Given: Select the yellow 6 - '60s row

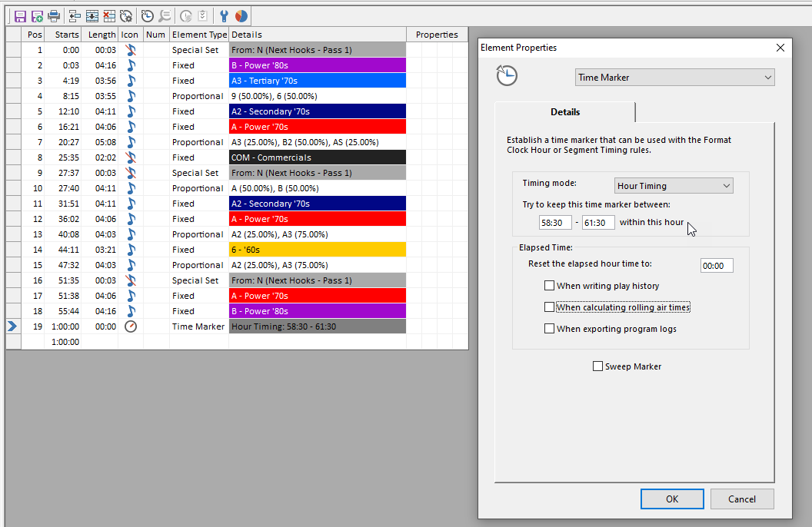Looking at the screenshot, I should [x=318, y=250].
